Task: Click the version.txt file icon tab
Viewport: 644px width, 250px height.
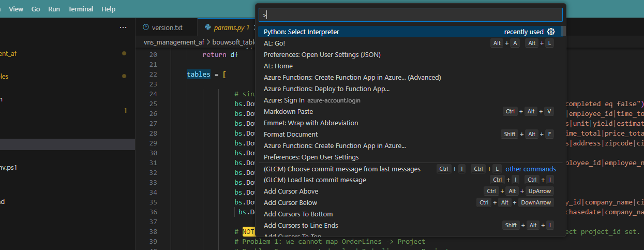Action: tap(146, 27)
